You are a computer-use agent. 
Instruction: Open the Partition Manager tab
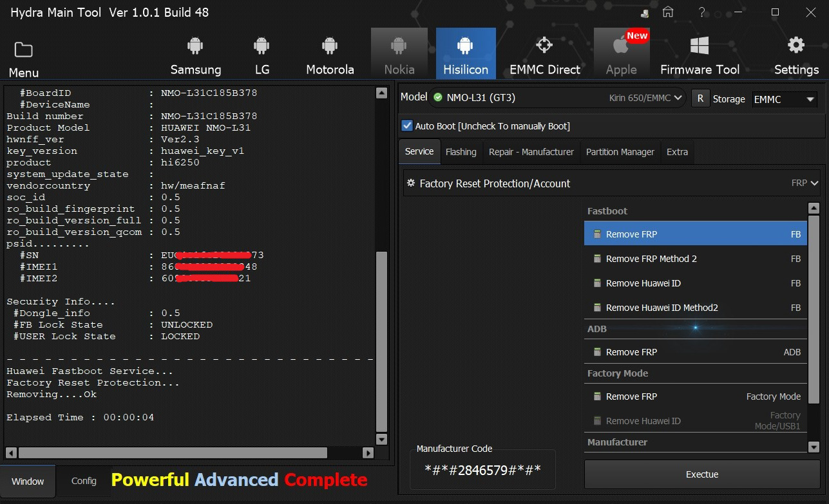(620, 152)
